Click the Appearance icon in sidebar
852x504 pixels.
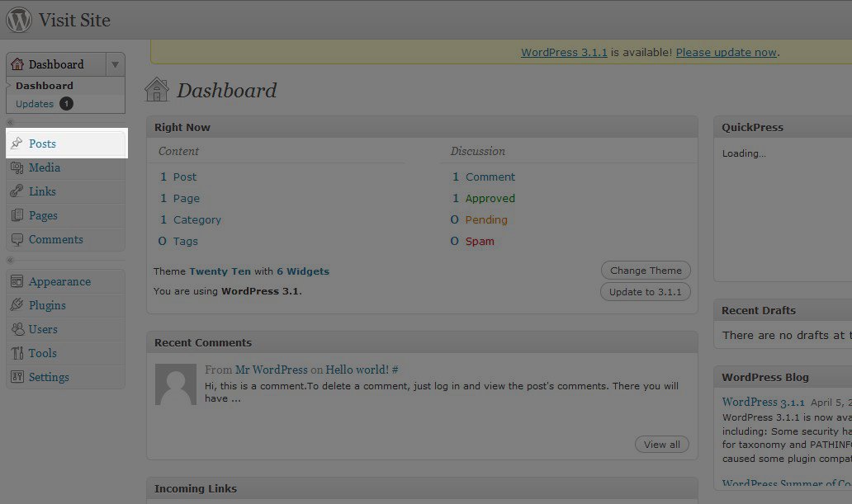(17, 281)
